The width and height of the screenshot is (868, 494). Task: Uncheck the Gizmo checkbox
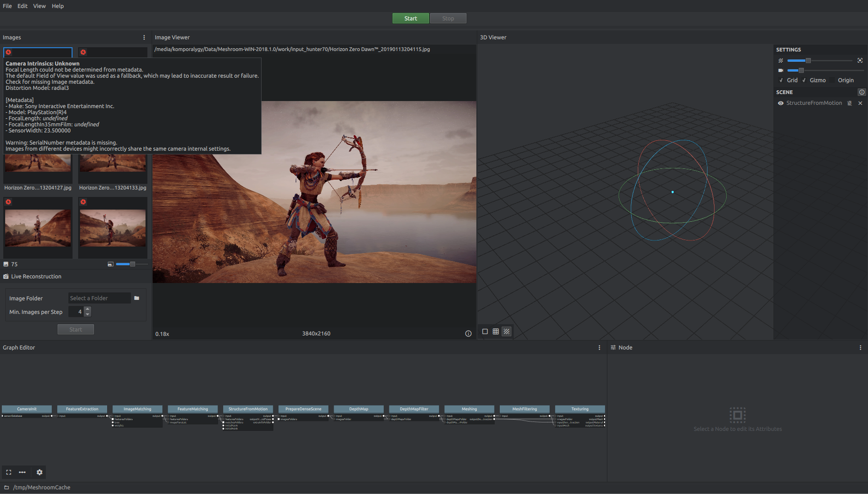point(804,80)
